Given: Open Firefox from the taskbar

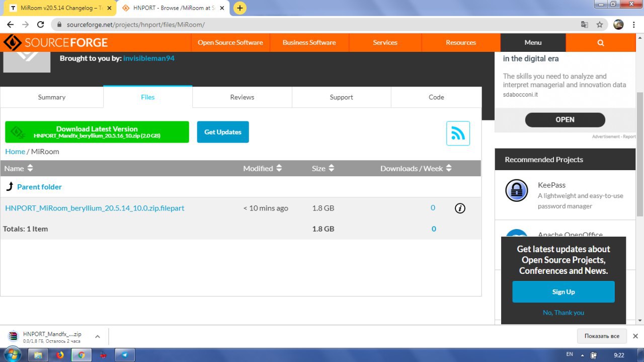Looking at the screenshot, I should [x=60, y=355].
